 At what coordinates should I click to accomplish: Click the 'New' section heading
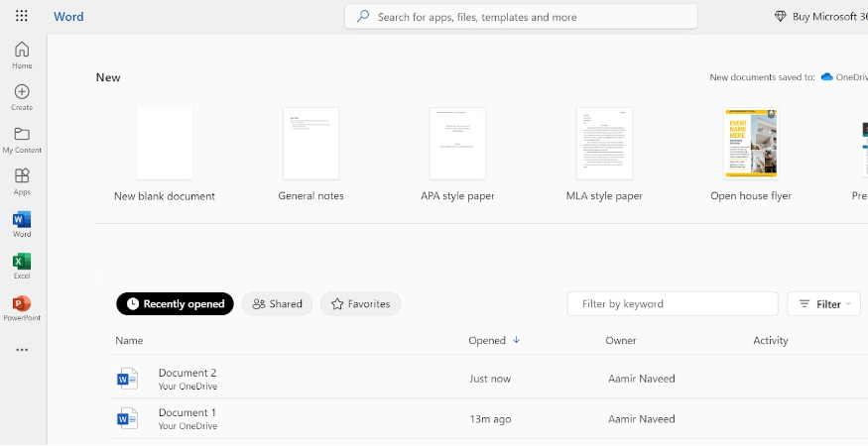coord(108,77)
